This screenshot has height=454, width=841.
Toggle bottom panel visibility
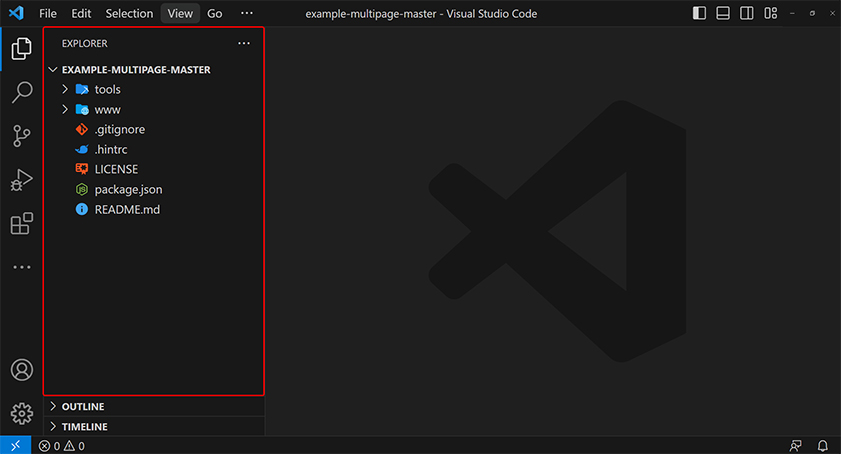tap(723, 13)
